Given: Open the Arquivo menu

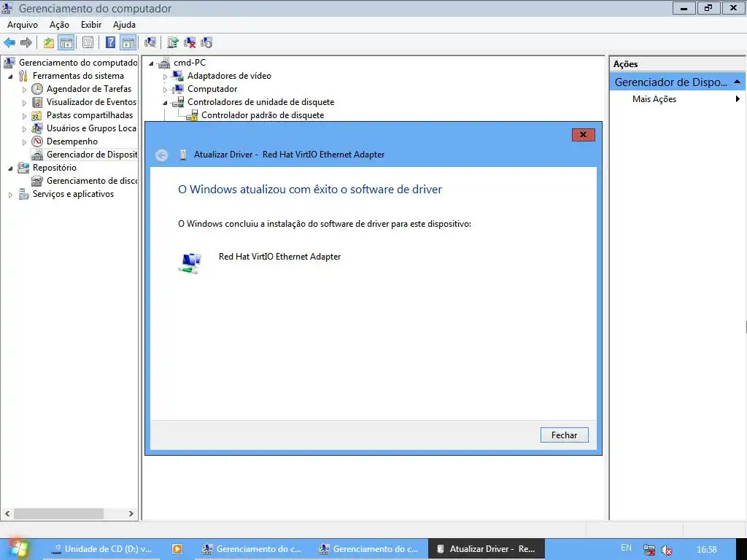Looking at the screenshot, I should [23, 25].
